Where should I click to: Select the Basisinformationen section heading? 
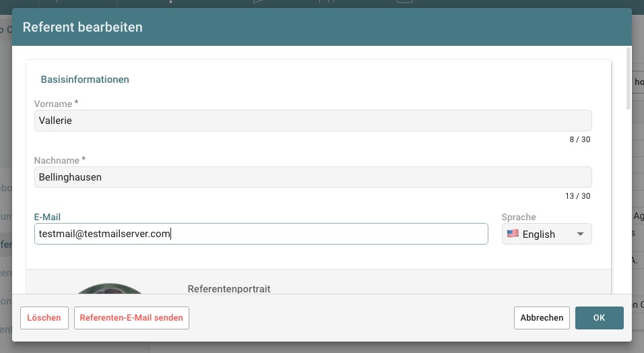pyautogui.click(x=85, y=79)
